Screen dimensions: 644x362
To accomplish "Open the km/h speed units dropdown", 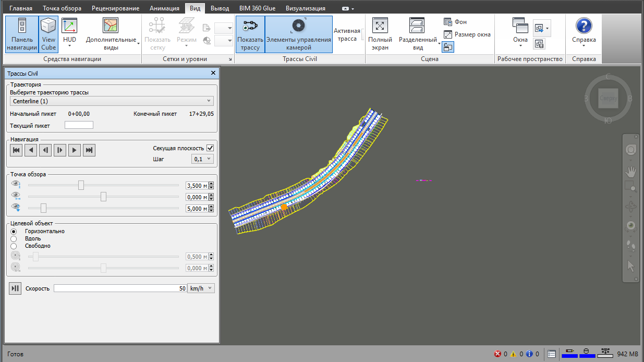I will click(201, 288).
